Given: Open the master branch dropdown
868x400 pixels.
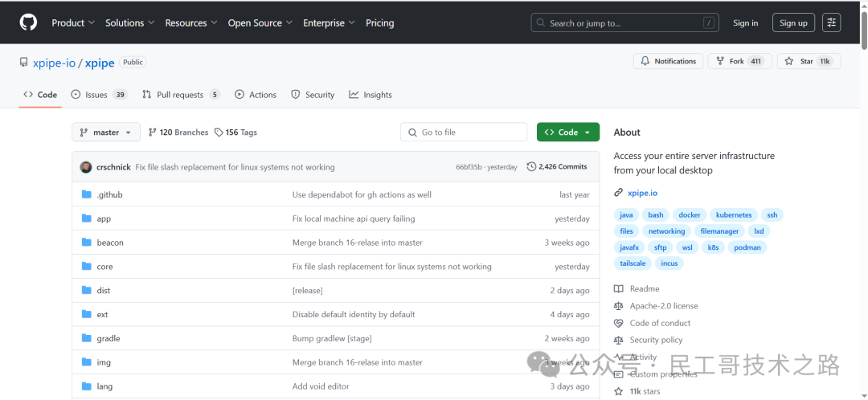Looking at the screenshot, I should (106, 133).
